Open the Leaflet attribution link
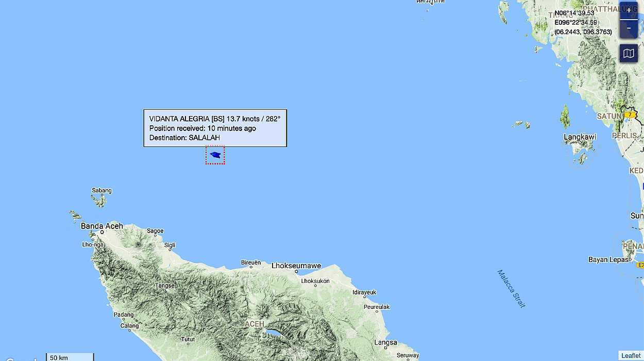The height and width of the screenshot is (361, 644). (631, 356)
